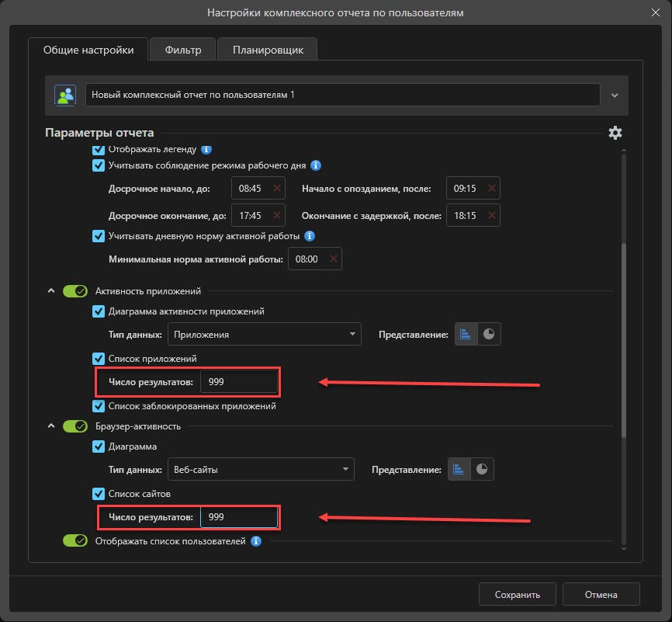The width and height of the screenshot is (672, 622).
Task: Edit sites 'Число результатов' field
Action: point(239,516)
